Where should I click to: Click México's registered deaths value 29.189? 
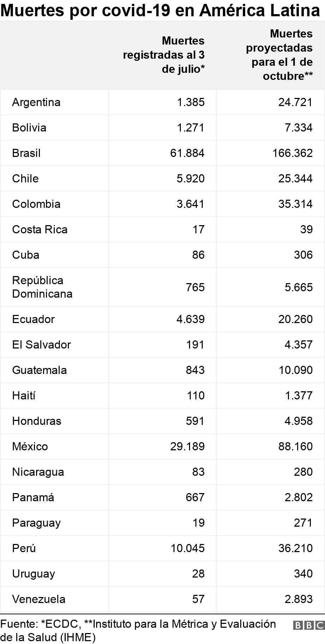(187, 446)
